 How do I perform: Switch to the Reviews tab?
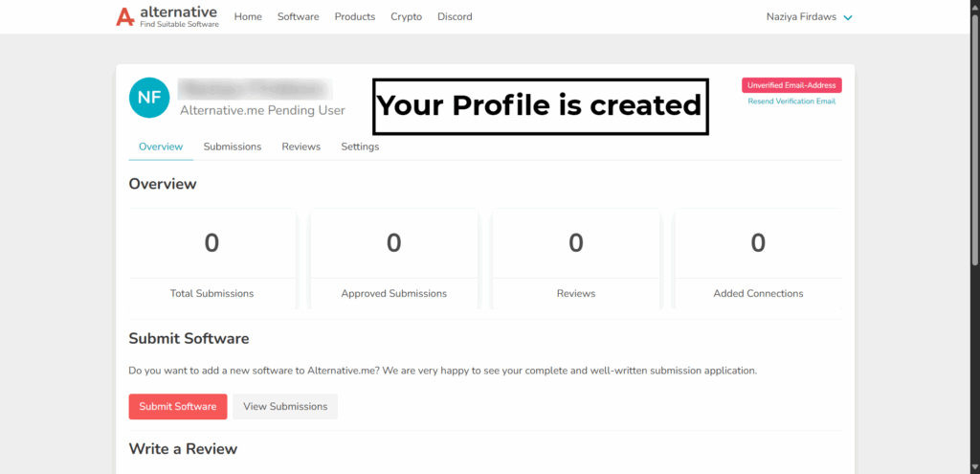tap(301, 147)
